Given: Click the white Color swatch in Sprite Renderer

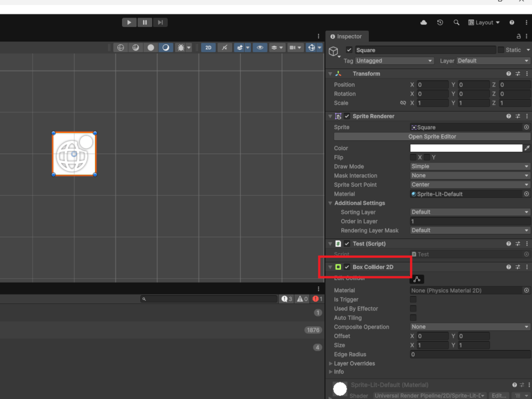Looking at the screenshot, I should click(x=466, y=148).
